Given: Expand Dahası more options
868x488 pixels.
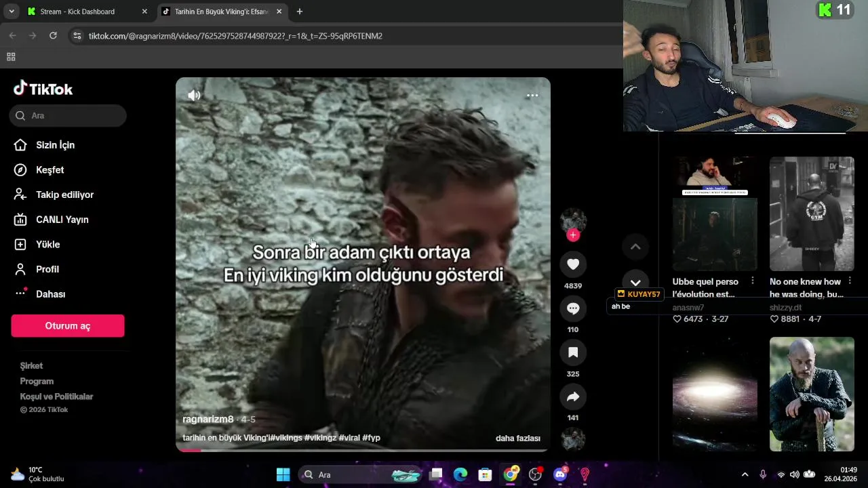Looking at the screenshot, I should coord(50,294).
